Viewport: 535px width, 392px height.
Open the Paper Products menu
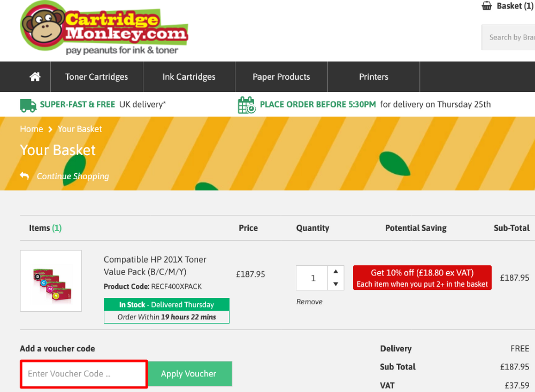pos(281,77)
